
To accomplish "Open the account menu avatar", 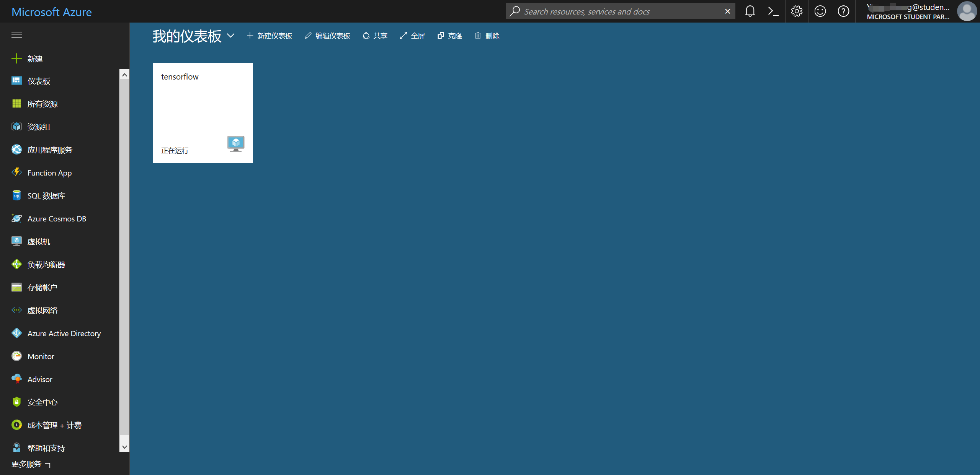I will coord(966,11).
